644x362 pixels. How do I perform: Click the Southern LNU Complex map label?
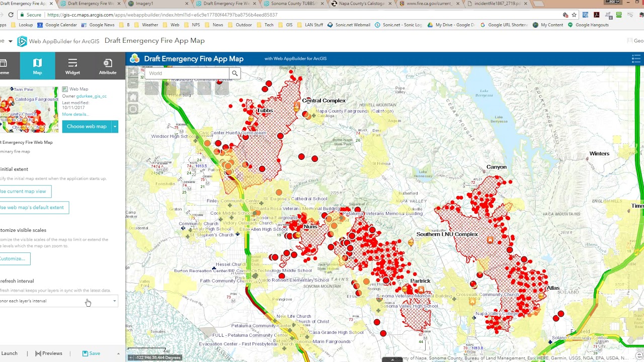pos(447,234)
